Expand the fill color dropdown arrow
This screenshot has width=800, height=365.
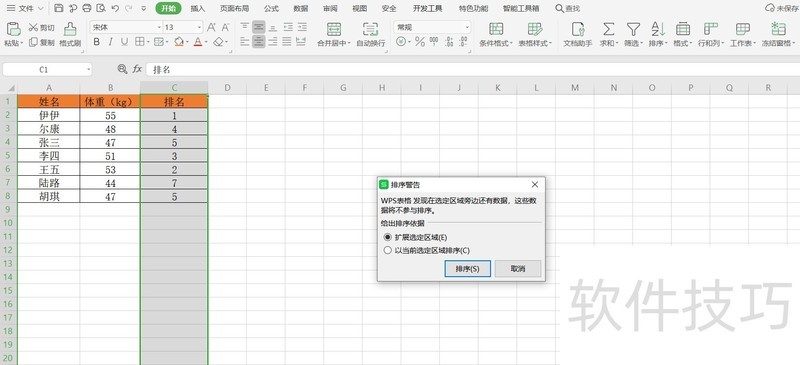(x=187, y=42)
